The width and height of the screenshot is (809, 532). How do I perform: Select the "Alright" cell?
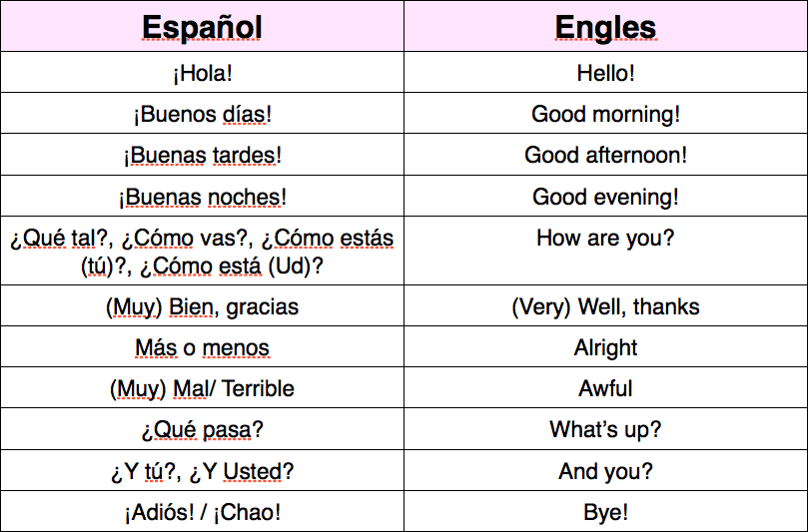coord(605,348)
